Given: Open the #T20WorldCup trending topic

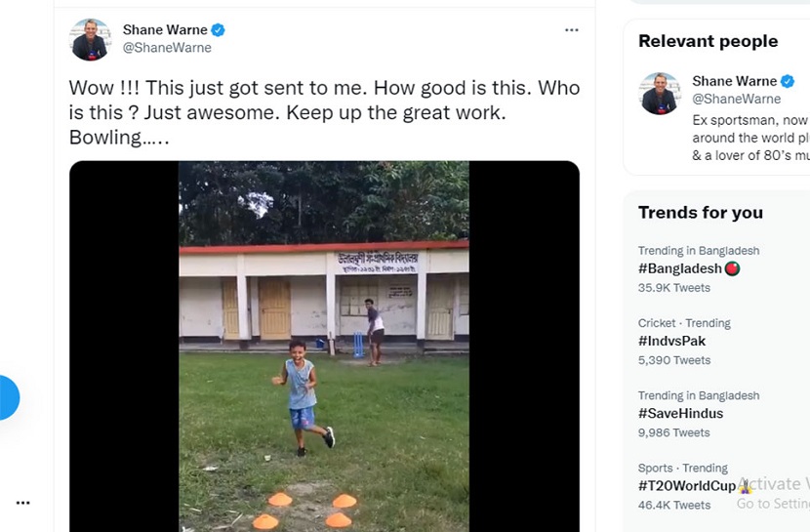Looking at the screenshot, I should point(686,485).
